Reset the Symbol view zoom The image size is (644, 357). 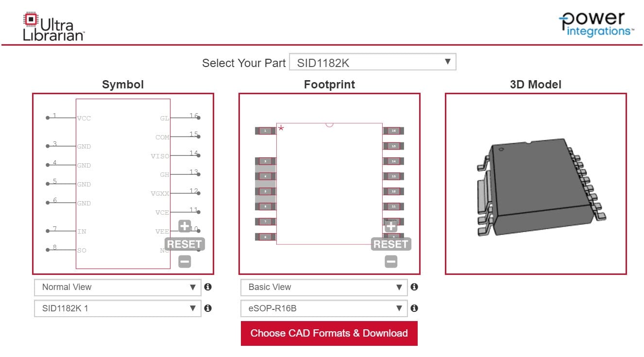(x=185, y=244)
